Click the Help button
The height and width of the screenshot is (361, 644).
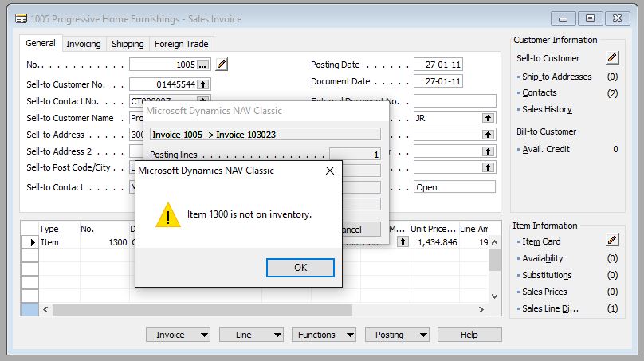click(469, 335)
